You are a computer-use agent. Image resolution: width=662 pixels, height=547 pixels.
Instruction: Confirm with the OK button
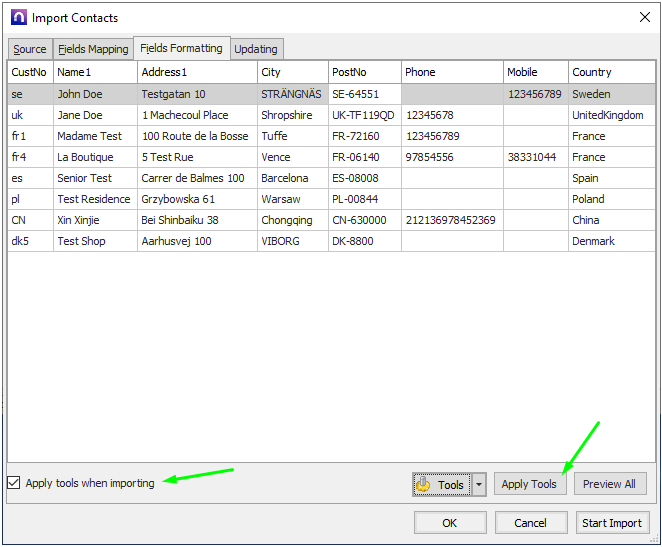point(449,522)
